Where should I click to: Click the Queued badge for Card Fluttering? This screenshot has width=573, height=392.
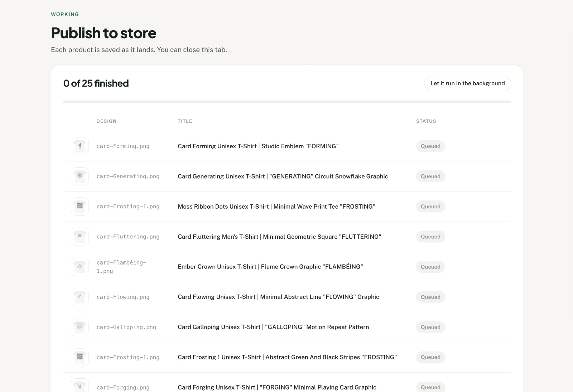pos(430,236)
